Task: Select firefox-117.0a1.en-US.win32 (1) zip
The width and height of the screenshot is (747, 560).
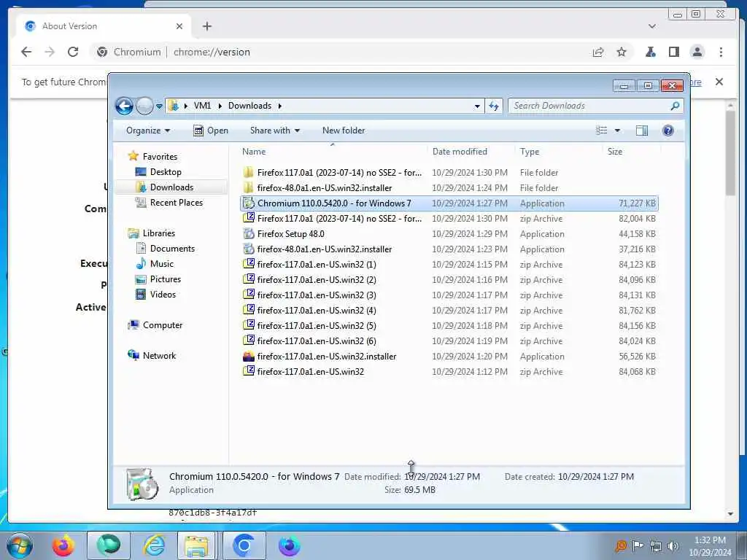Action: click(449, 264)
